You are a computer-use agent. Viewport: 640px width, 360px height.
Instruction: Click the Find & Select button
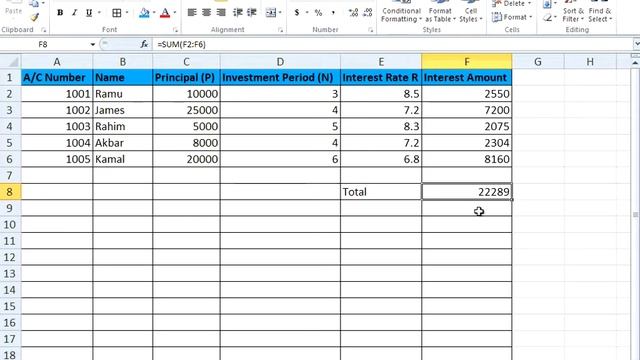(600, 12)
